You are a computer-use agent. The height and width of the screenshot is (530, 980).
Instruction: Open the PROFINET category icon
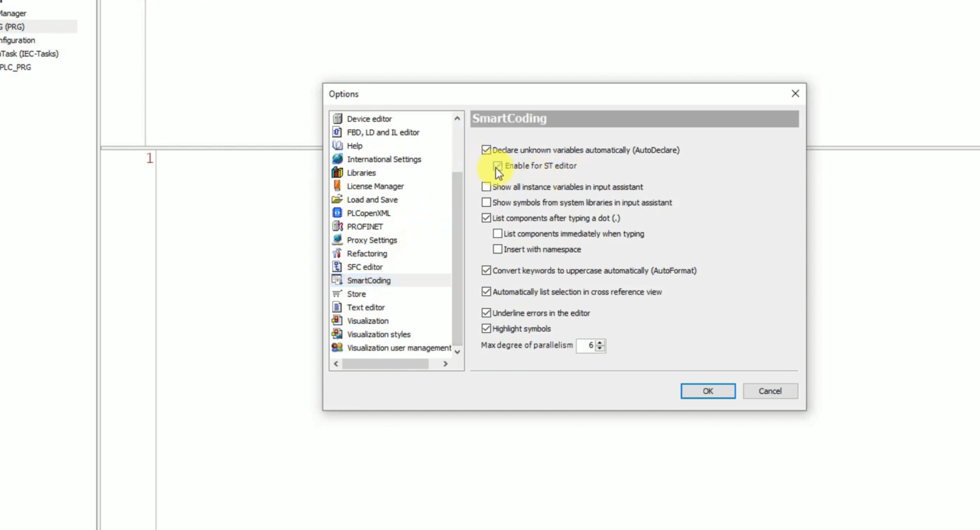click(x=338, y=226)
